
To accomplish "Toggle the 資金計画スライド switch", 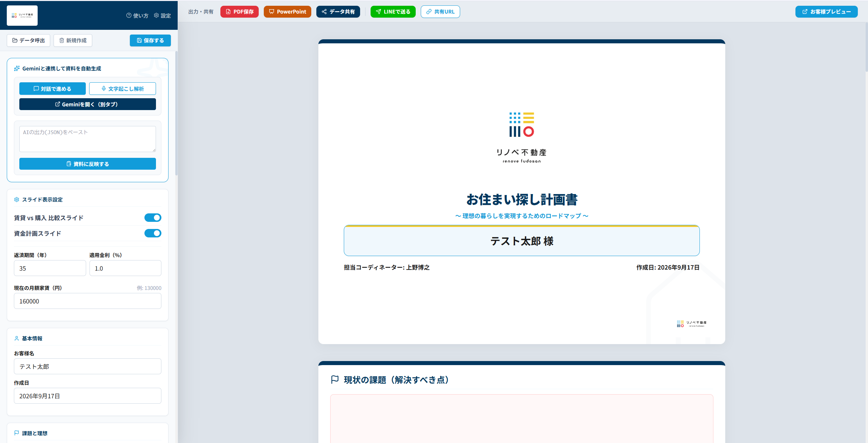I will tap(153, 233).
